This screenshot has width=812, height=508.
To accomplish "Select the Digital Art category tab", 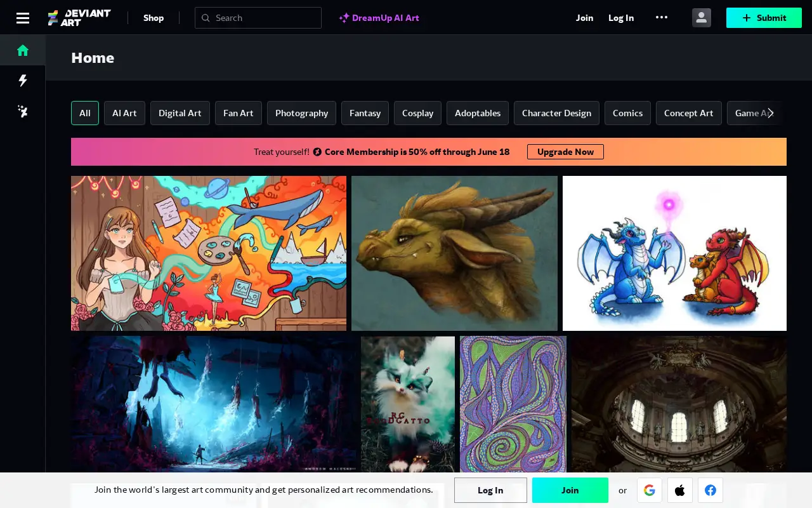I will pos(180,113).
